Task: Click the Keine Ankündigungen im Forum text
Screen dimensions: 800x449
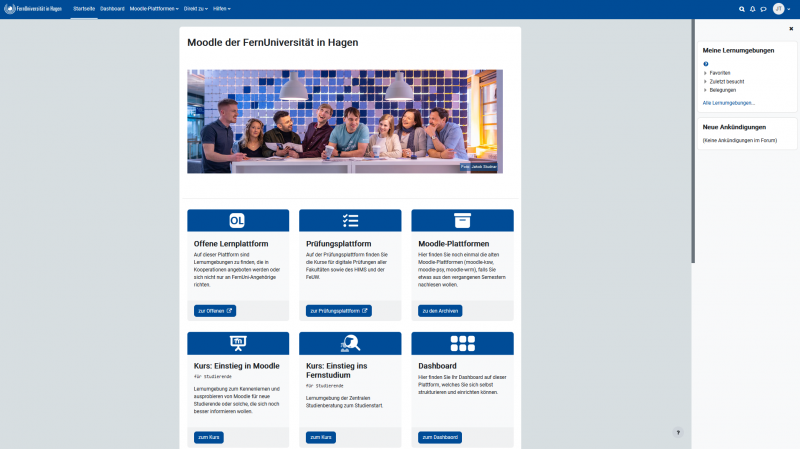Action: tap(740, 140)
